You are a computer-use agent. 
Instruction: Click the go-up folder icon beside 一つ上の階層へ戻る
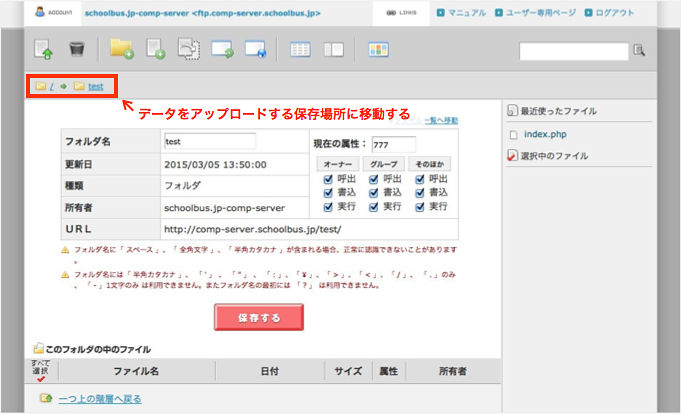46,398
